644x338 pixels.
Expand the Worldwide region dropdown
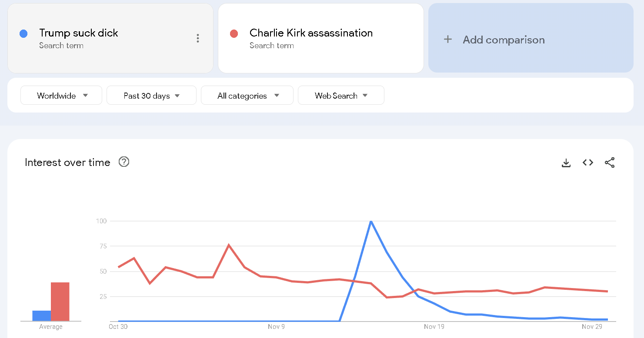(61, 96)
